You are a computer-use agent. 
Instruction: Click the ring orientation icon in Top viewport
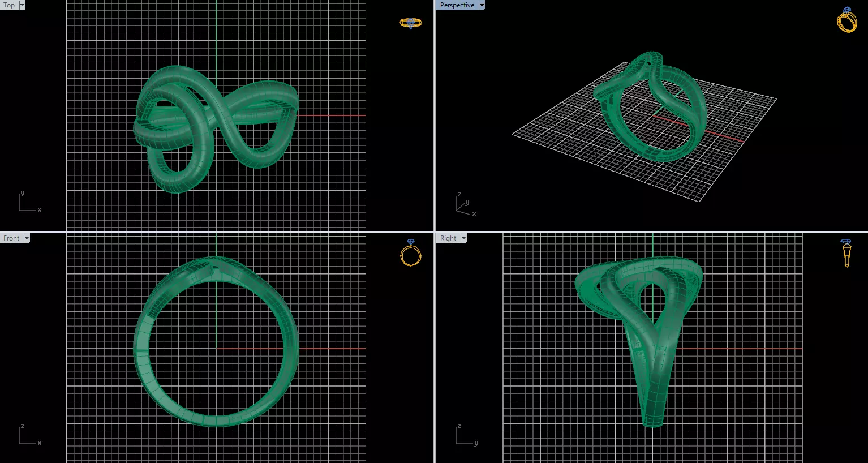411,23
